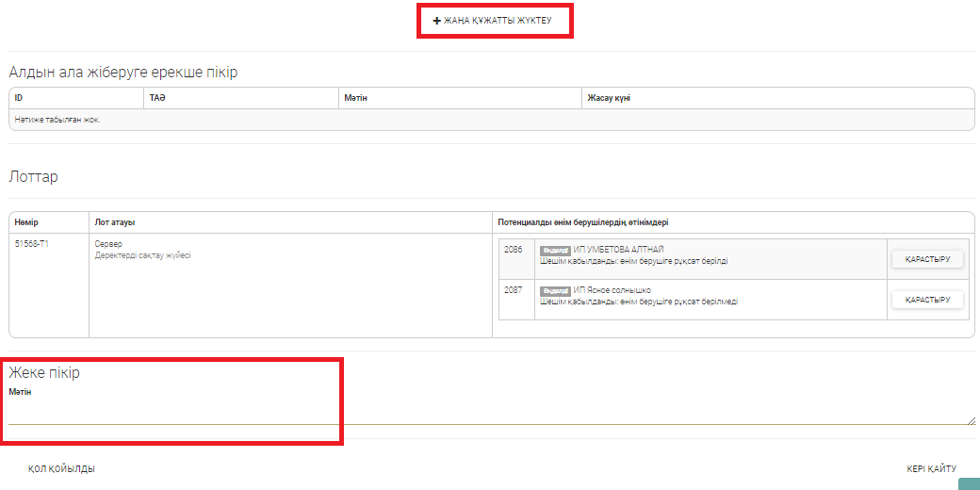Go back using КЕРІ ҚАЙТУ
980x490 pixels.
tap(931, 468)
